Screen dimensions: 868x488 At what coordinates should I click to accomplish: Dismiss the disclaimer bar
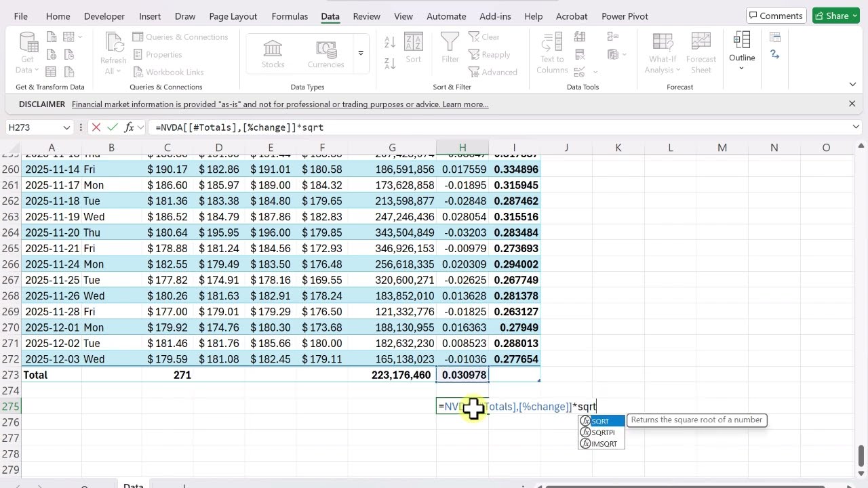852,104
